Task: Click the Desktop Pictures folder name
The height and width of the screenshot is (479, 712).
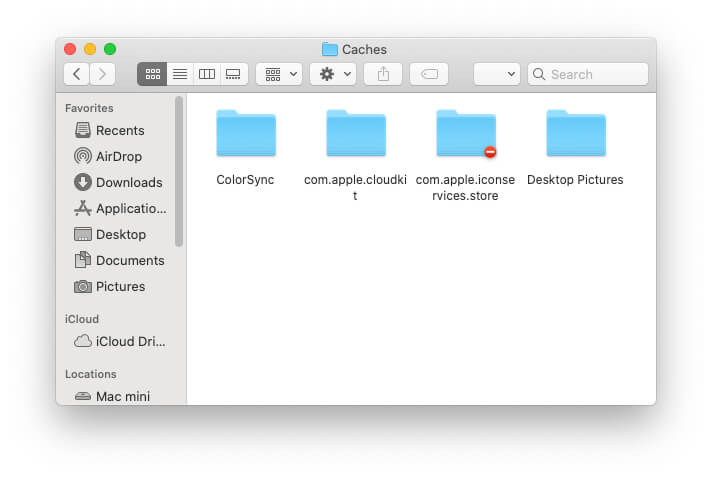Action: coord(575,180)
